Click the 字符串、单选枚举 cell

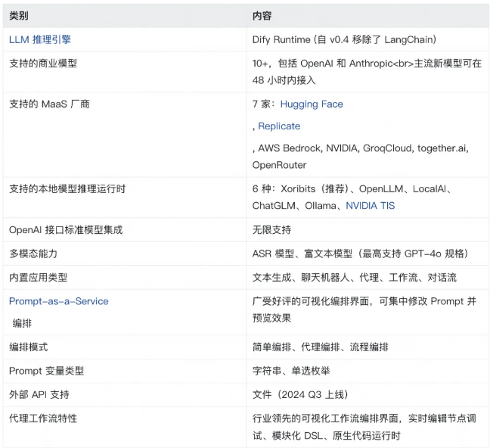(367, 371)
